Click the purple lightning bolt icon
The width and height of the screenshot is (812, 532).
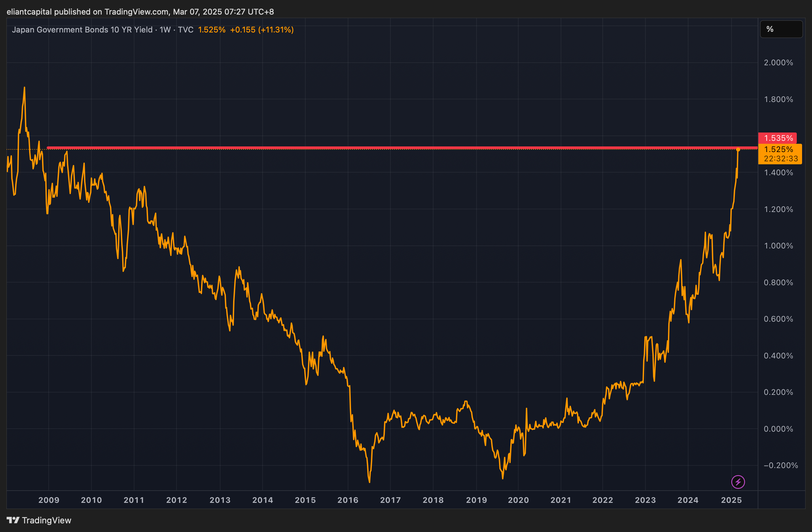tap(738, 482)
